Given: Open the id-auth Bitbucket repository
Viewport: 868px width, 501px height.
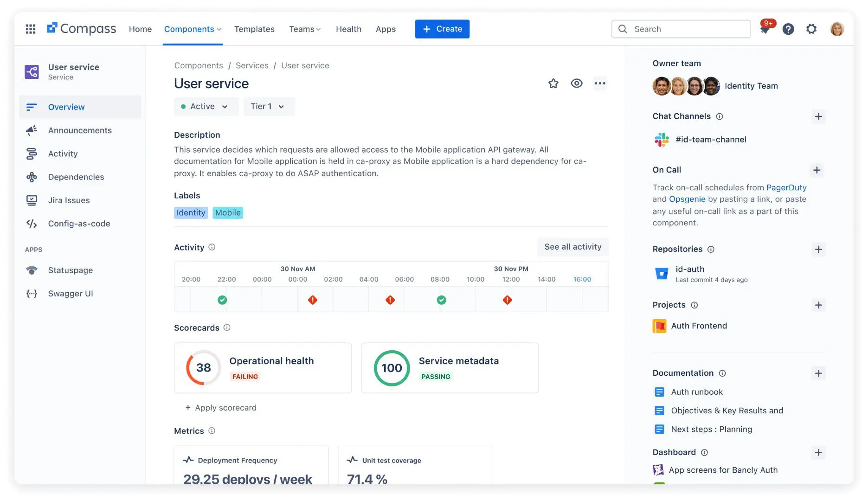Looking at the screenshot, I should point(701,274).
